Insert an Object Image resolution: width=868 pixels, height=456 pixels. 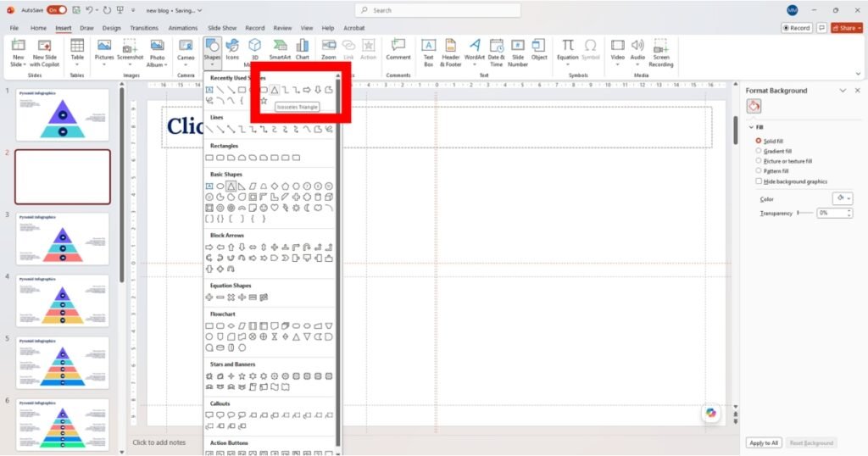click(538, 50)
